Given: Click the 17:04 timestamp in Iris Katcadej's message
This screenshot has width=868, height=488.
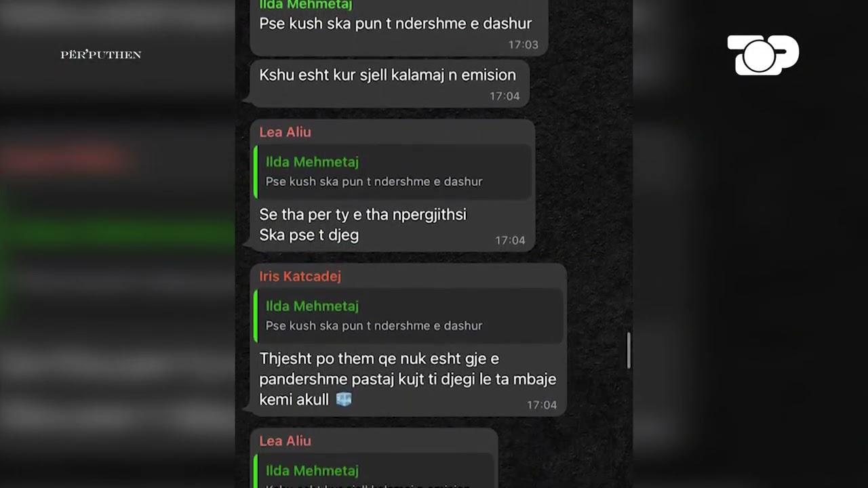Looking at the screenshot, I should 542,405.
